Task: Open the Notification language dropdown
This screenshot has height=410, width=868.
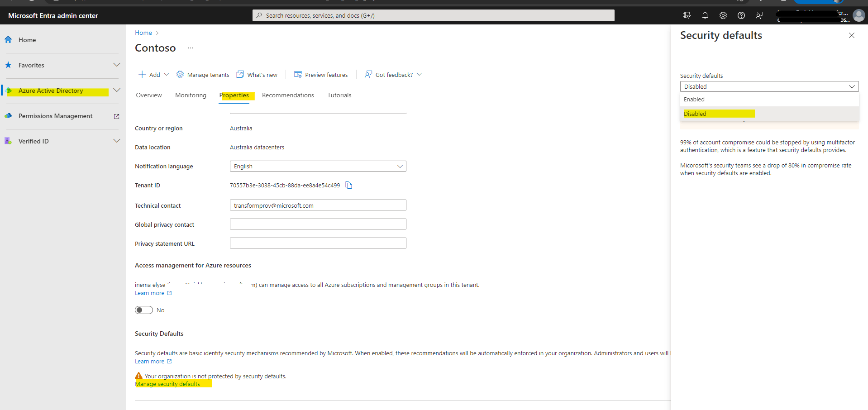Action: point(318,166)
